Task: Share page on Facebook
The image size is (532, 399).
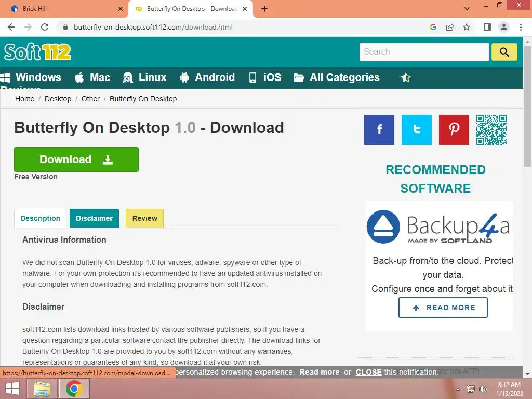Action: (379, 129)
